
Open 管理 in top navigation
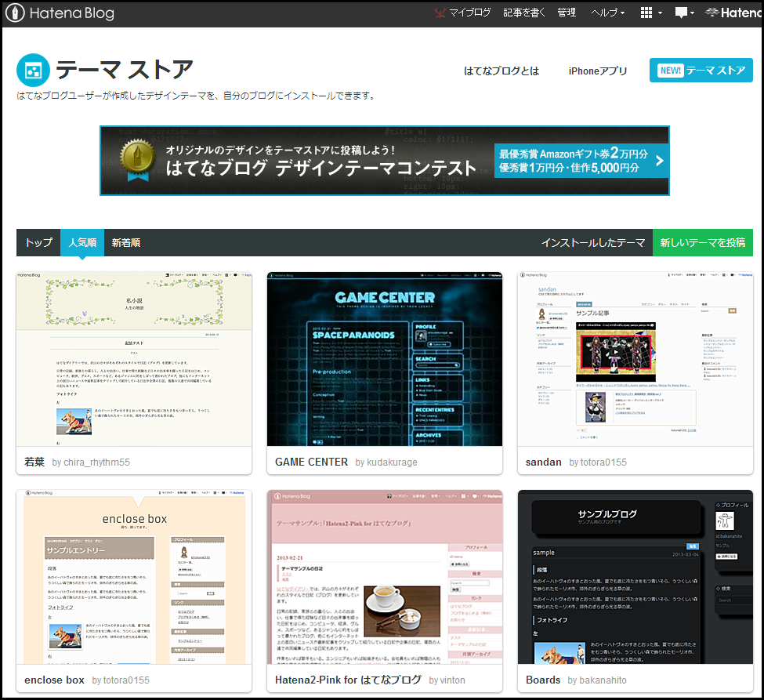pyautogui.click(x=567, y=13)
